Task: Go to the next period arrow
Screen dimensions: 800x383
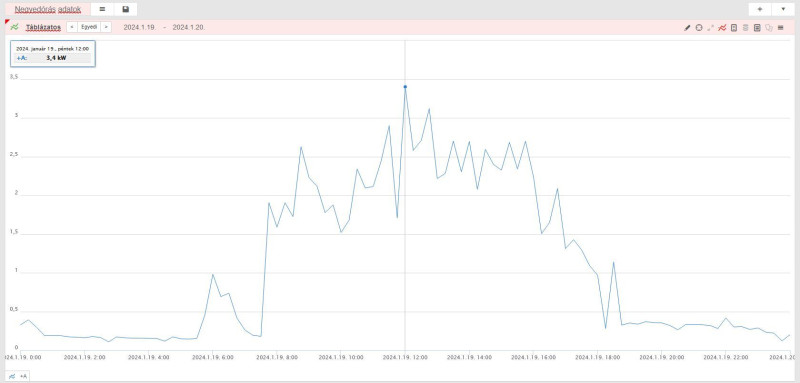Action: 106,27
